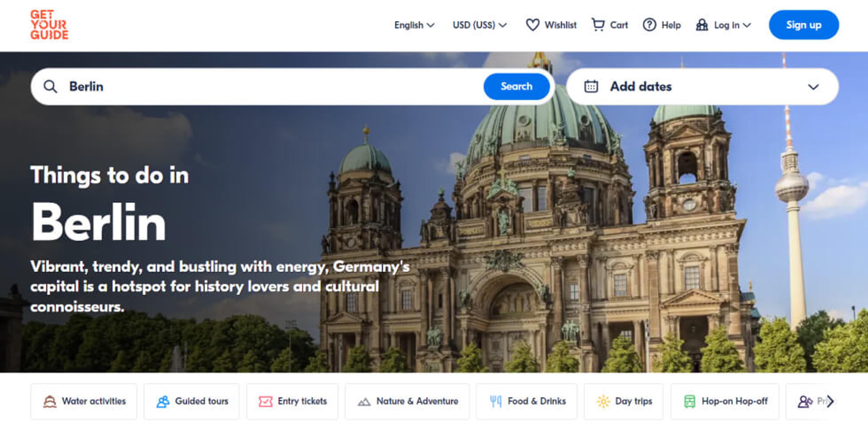The height and width of the screenshot is (429, 868).
Task: Select the Food & Drinks category
Action: click(x=526, y=401)
